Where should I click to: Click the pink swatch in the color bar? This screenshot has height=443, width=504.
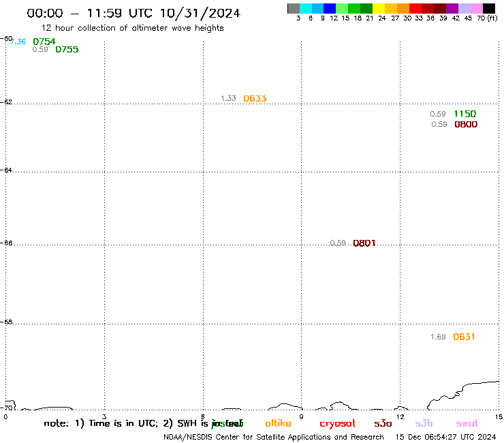click(476, 8)
